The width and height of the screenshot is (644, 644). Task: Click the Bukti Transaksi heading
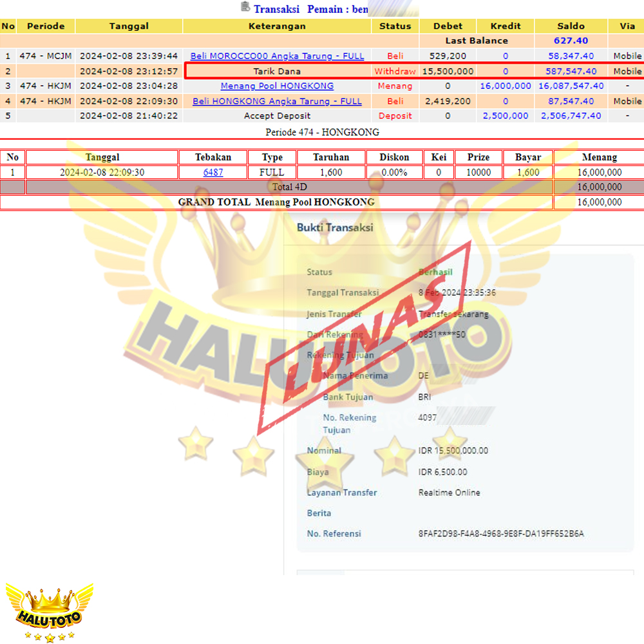pos(335,227)
